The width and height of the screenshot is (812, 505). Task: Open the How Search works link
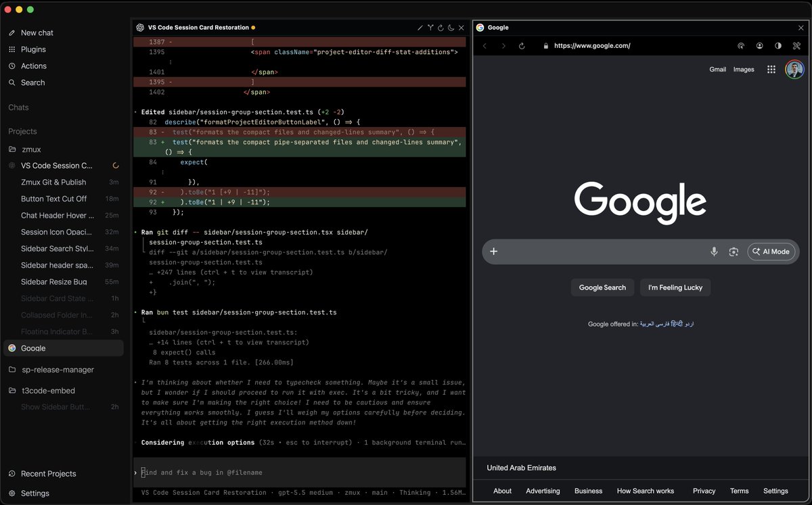coord(646,491)
